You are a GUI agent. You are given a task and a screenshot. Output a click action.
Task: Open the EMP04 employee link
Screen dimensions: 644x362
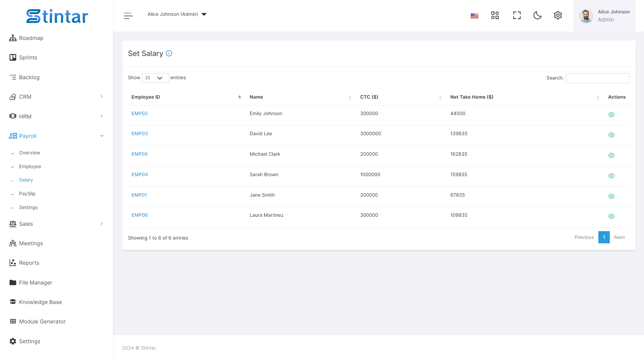tap(140, 174)
